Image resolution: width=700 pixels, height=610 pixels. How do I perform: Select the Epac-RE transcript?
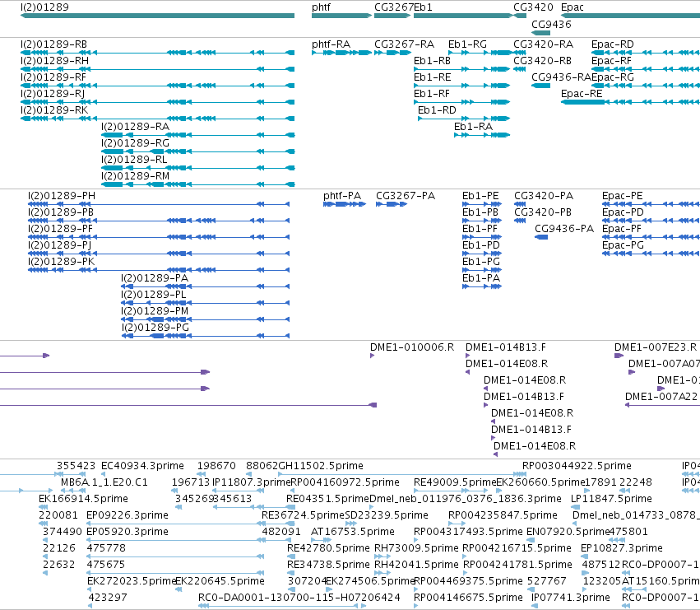(x=582, y=94)
